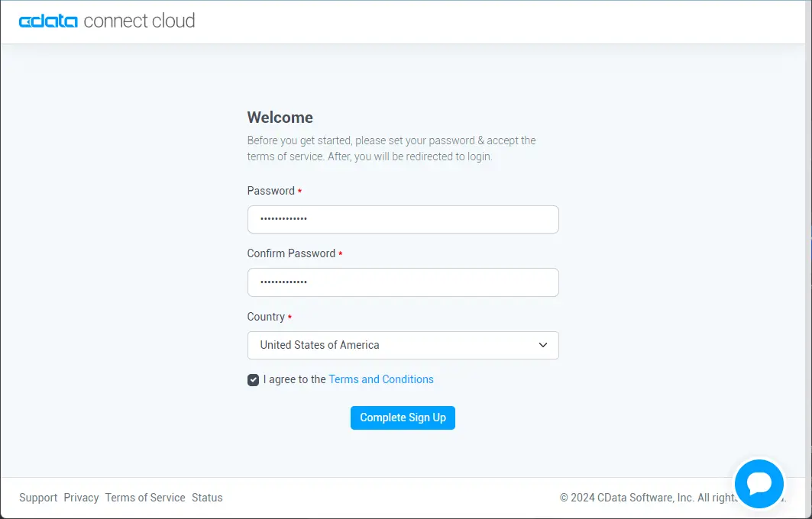
Task: View the Status page link
Action: click(x=207, y=498)
